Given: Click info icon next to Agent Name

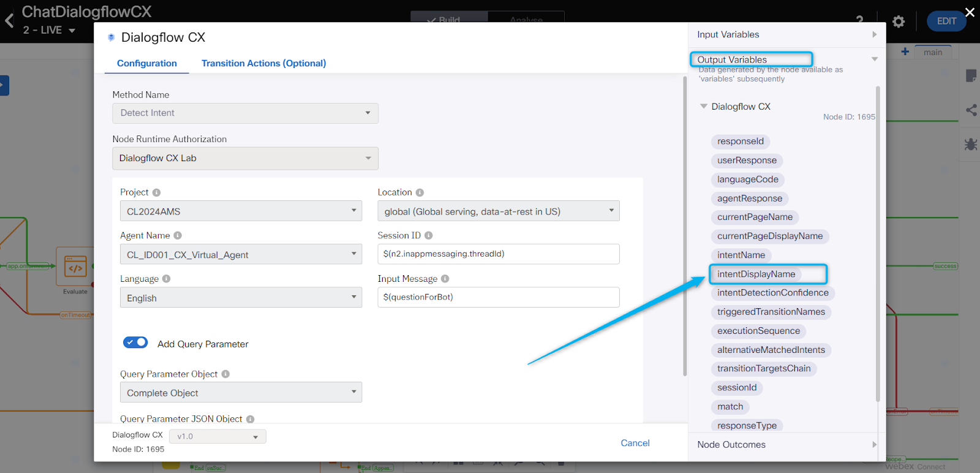Looking at the screenshot, I should click(x=178, y=235).
